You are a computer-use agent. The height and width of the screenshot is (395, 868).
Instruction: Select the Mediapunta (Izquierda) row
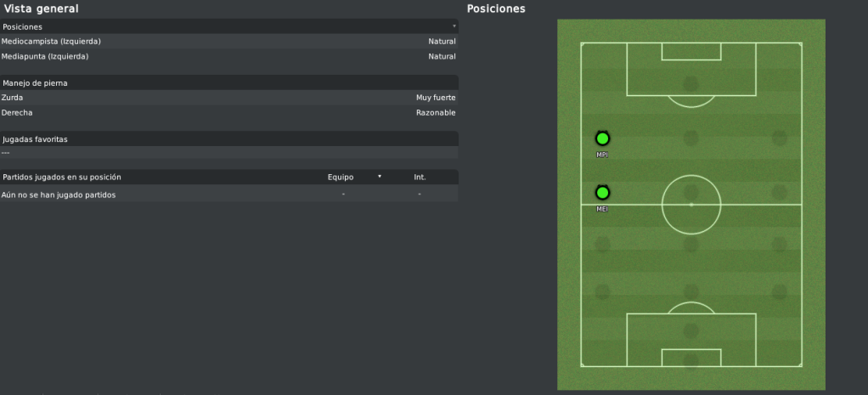coord(229,57)
